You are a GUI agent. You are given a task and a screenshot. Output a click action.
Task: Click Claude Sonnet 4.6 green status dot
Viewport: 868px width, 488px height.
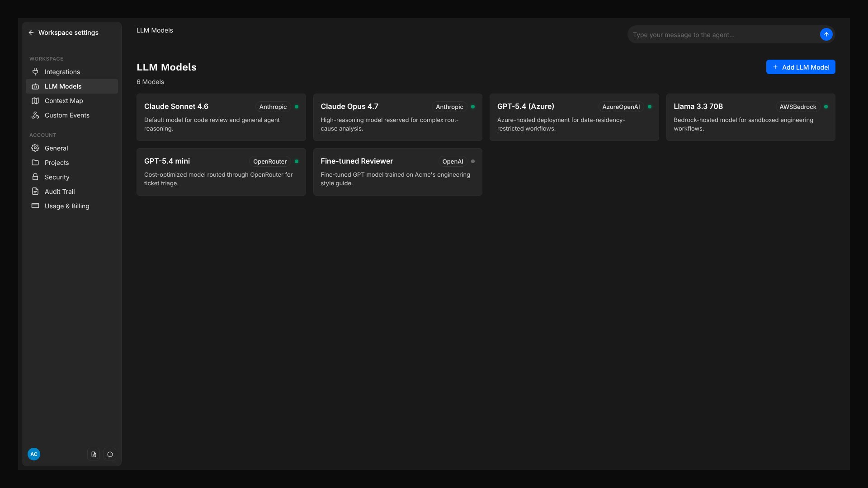(297, 107)
